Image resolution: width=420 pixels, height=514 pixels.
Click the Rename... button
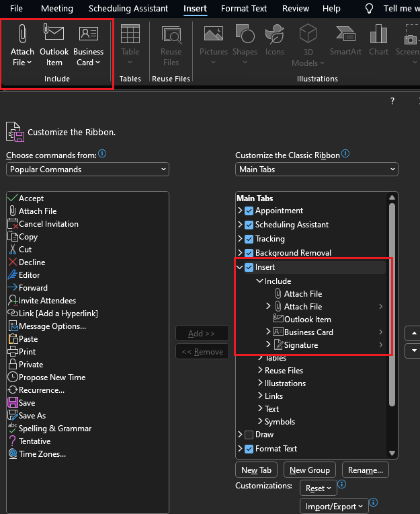pyautogui.click(x=366, y=470)
